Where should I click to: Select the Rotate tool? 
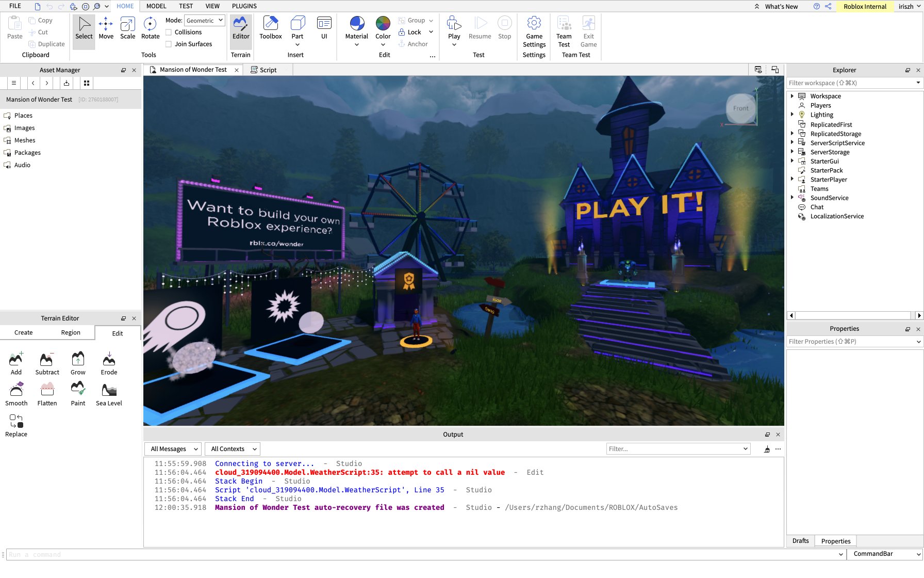click(x=150, y=28)
